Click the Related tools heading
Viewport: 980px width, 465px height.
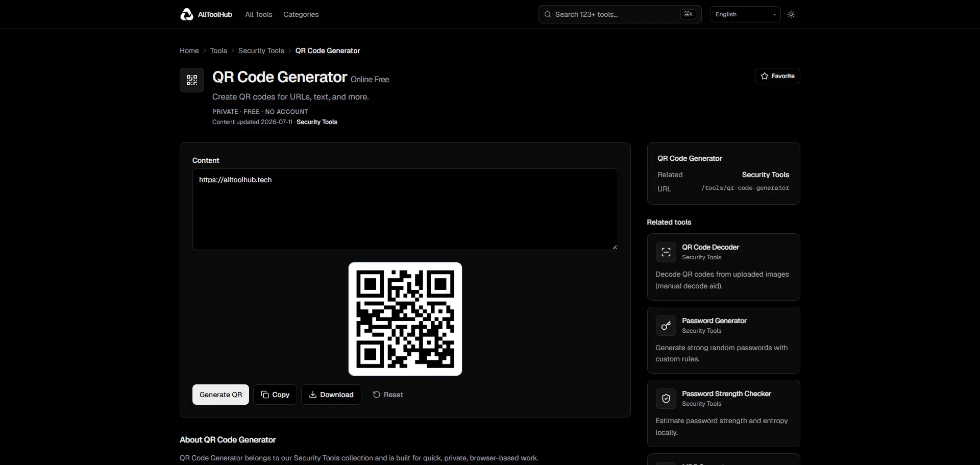click(x=669, y=222)
